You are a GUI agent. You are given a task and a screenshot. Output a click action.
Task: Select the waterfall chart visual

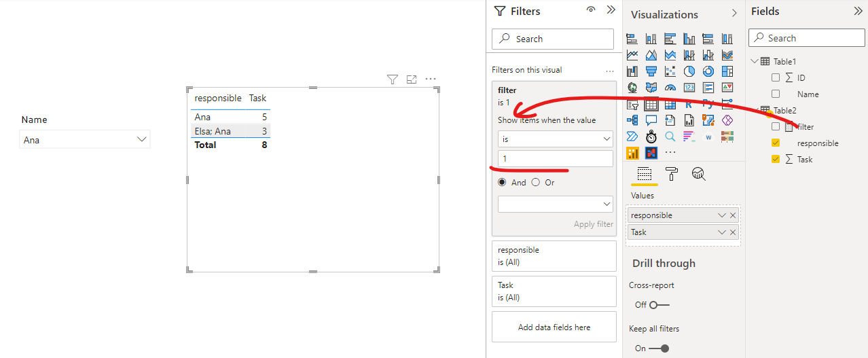632,71
